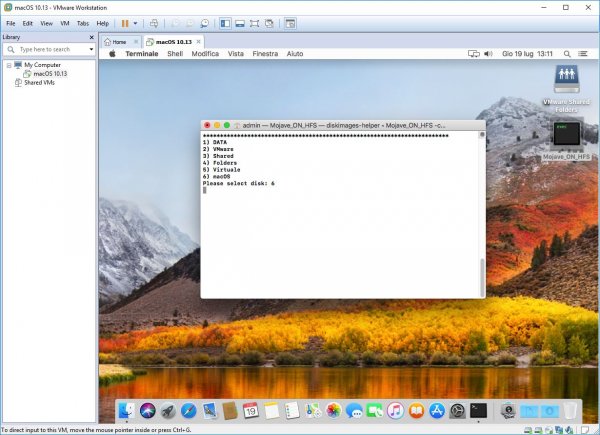600x435 pixels.
Task: Close the macOS 10.13 tab
Action: coord(199,42)
